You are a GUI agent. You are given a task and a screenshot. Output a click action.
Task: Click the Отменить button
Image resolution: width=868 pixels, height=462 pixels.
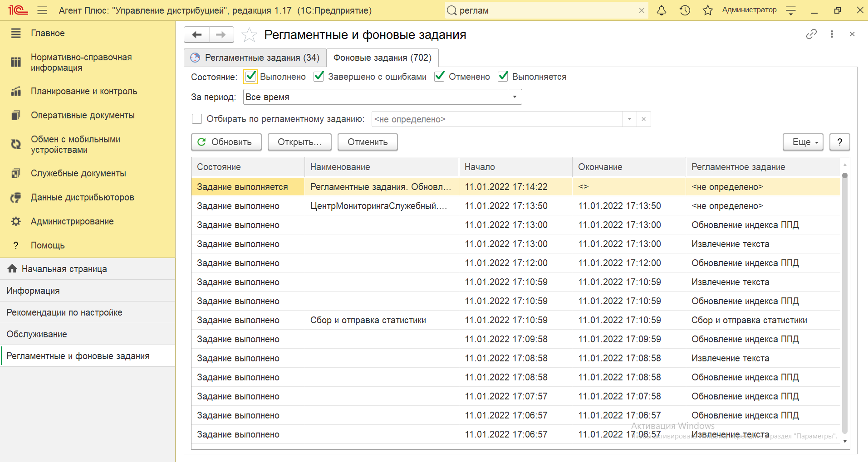tap(368, 142)
